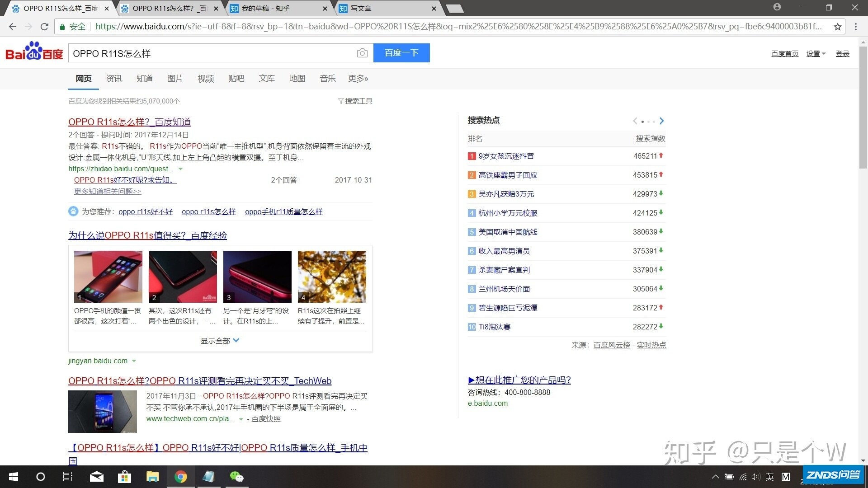868x488 pixels.
Task: Switch to 地图 search tab
Action: [x=297, y=79]
